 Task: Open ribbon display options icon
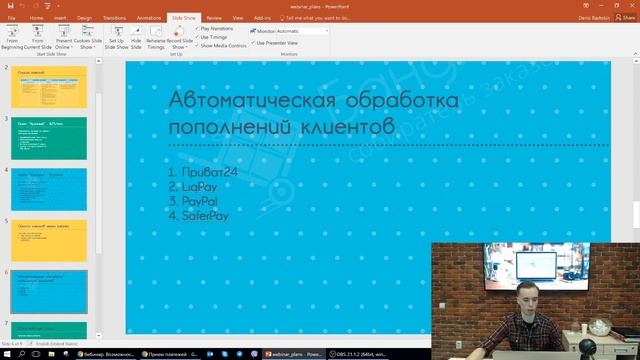pos(586,6)
